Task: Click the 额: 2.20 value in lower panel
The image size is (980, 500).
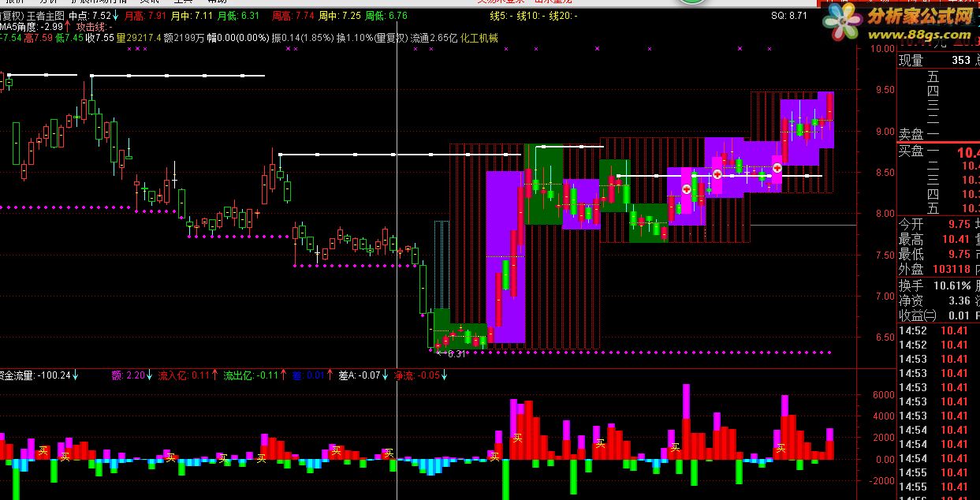Action: point(130,375)
